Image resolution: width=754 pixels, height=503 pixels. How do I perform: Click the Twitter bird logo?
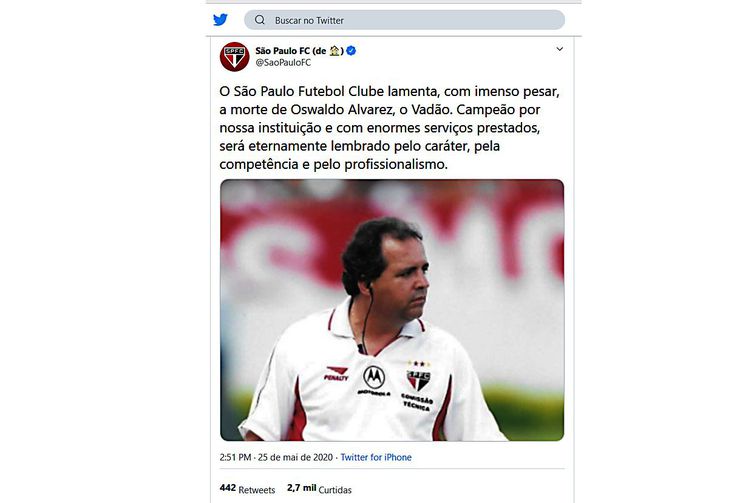pyautogui.click(x=220, y=20)
